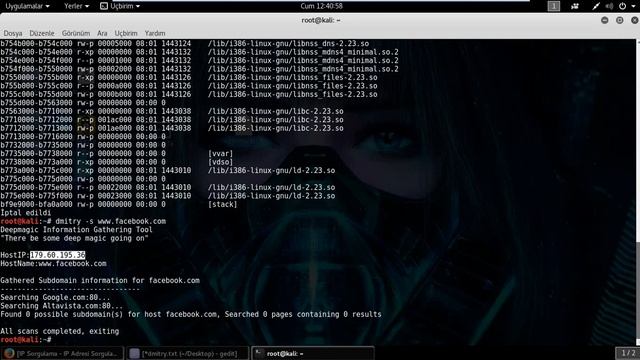Expand the system menu arrow

pos(633,6)
